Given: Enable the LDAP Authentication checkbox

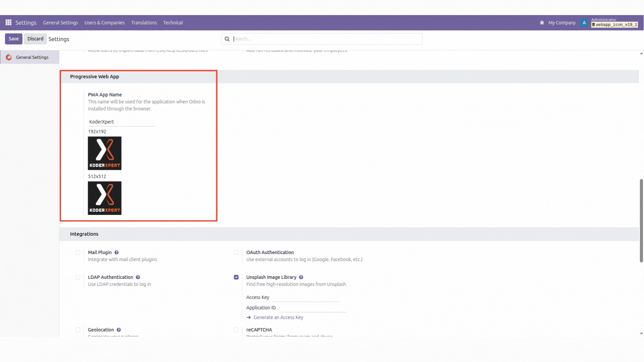Looking at the screenshot, I should coord(78,277).
